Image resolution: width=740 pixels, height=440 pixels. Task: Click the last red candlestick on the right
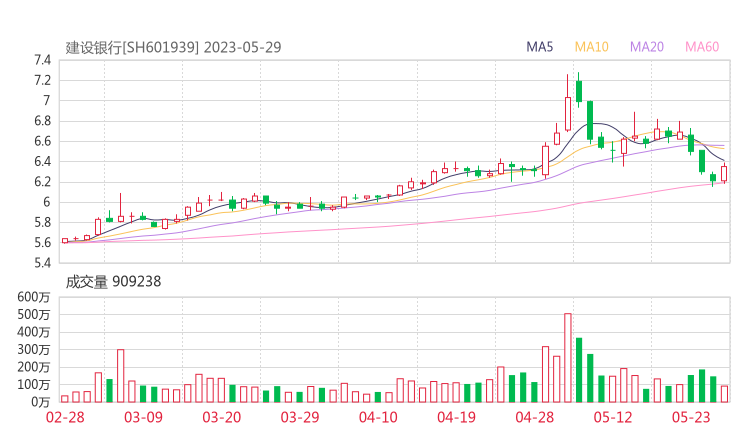point(724,173)
